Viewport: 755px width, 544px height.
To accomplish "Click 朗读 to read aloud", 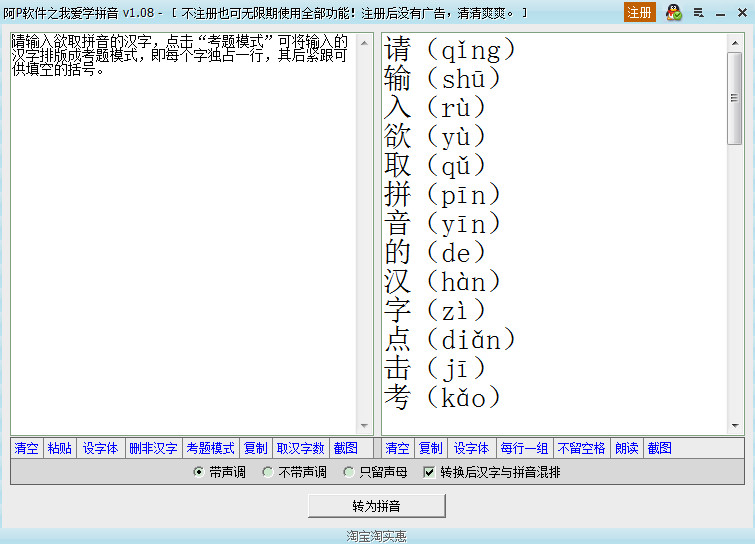I will tap(626, 448).
